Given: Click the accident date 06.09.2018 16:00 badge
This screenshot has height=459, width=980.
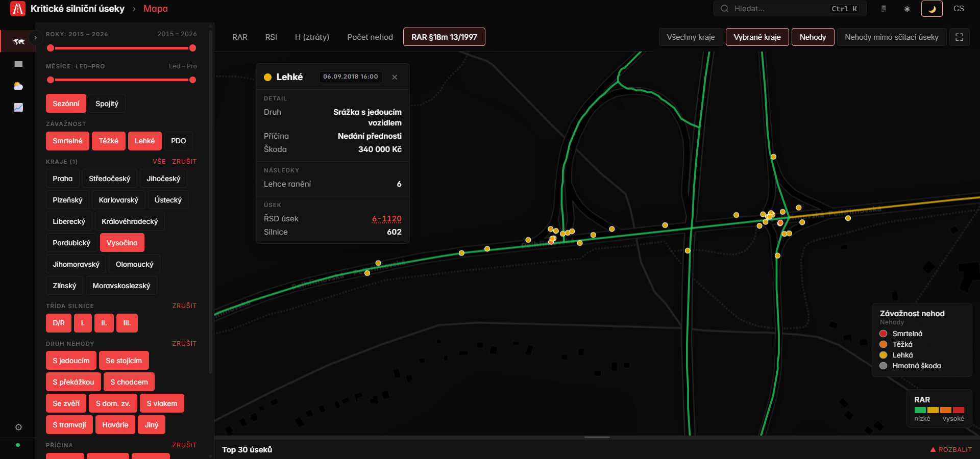Looking at the screenshot, I should tap(351, 76).
